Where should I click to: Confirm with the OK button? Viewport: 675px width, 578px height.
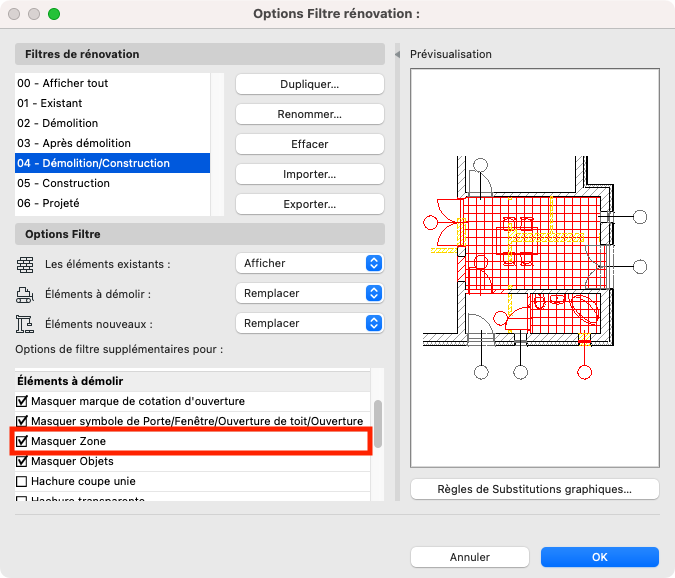tap(600, 557)
